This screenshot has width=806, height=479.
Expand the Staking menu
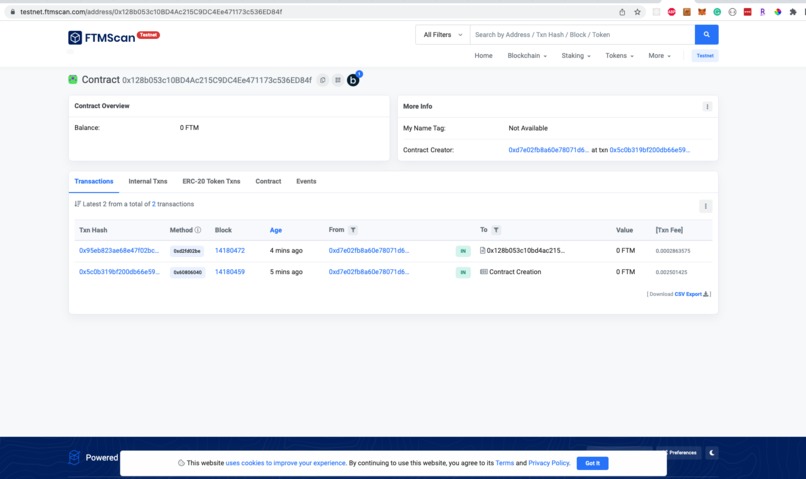[x=576, y=56]
